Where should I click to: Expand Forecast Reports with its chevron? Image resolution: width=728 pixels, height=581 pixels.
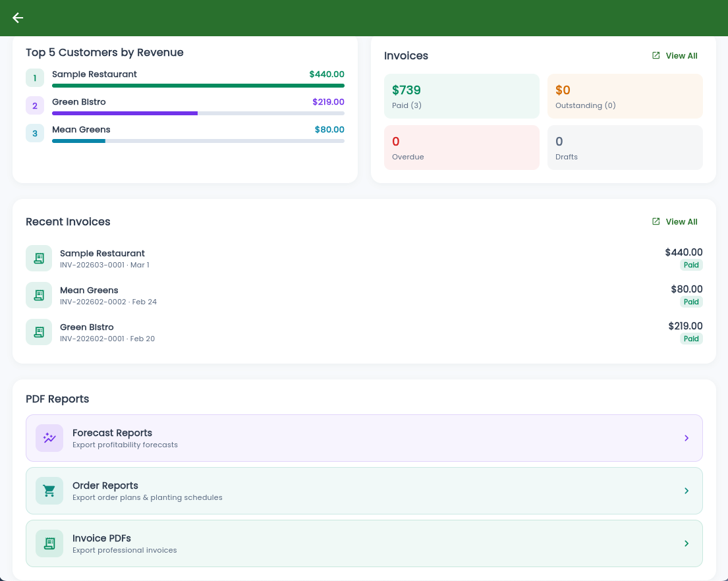686,438
